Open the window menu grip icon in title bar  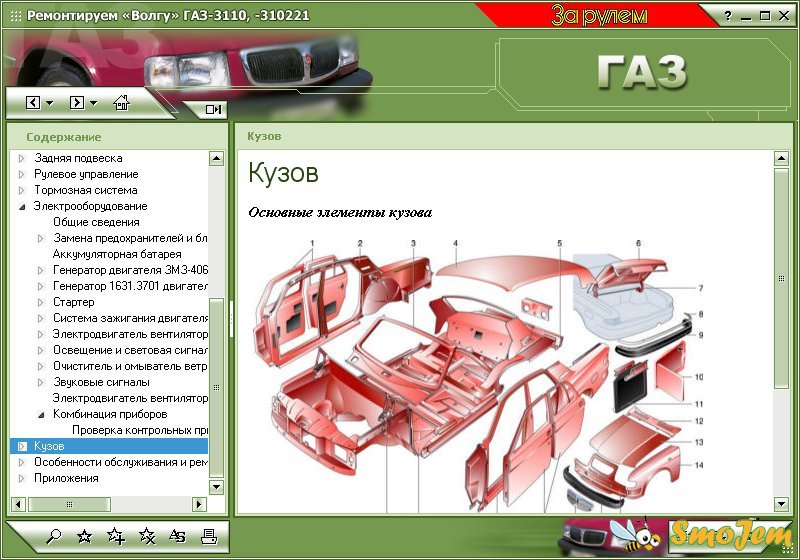tap(16, 16)
